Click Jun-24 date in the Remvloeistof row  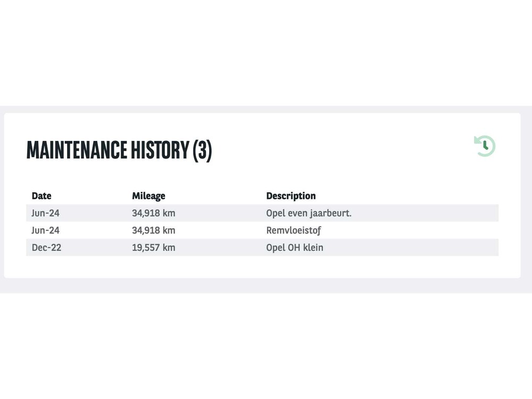click(x=45, y=230)
